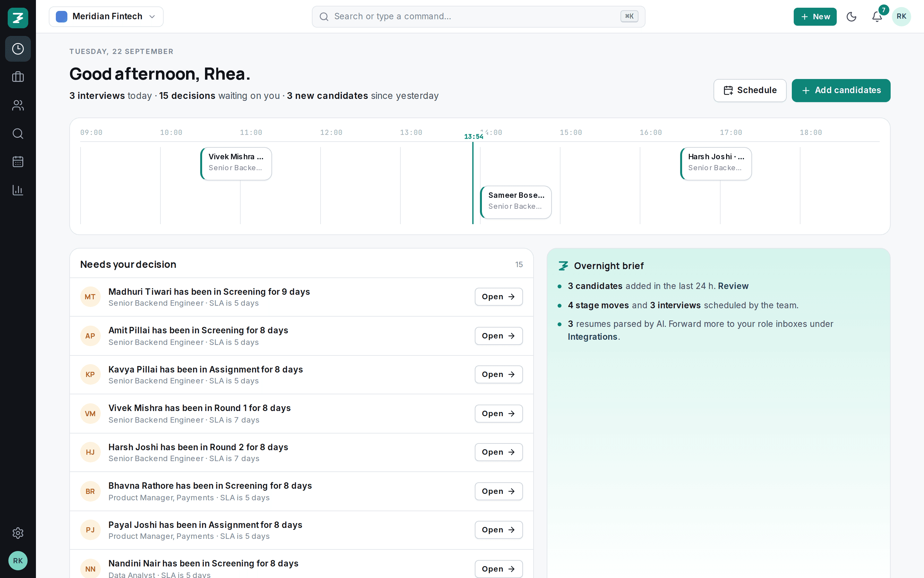This screenshot has width=924, height=578.
Task: Expand the Meridian Fintech workspace switcher
Action: tap(106, 16)
